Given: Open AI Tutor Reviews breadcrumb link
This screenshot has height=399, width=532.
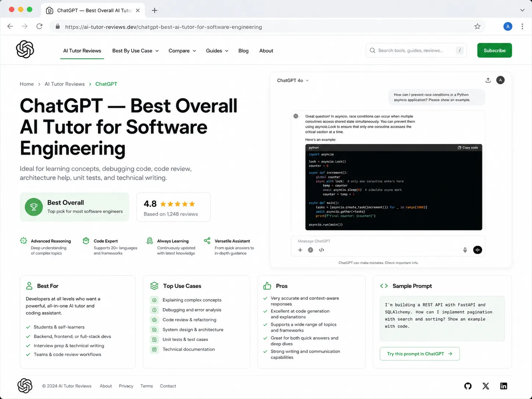Looking at the screenshot, I should (x=65, y=84).
